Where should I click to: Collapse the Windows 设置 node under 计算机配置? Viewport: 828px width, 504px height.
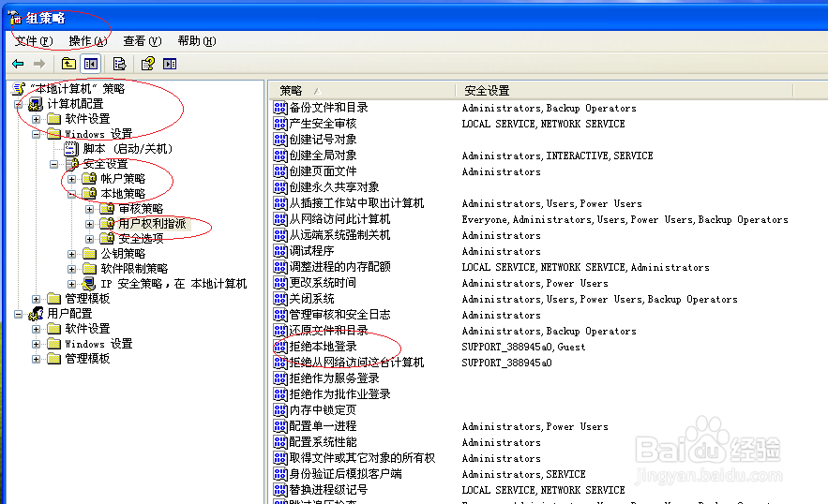[x=36, y=134]
